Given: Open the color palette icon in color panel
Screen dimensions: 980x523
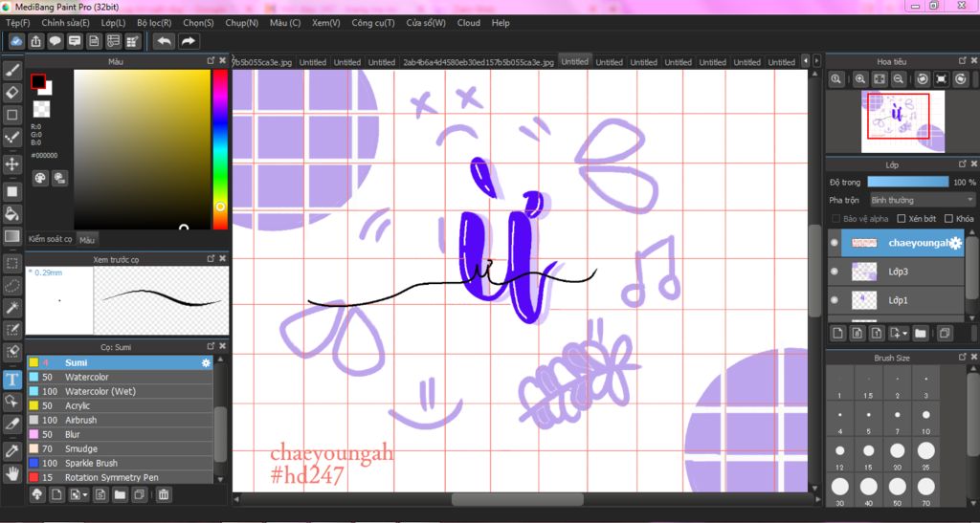Looking at the screenshot, I should (x=40, y=179).
